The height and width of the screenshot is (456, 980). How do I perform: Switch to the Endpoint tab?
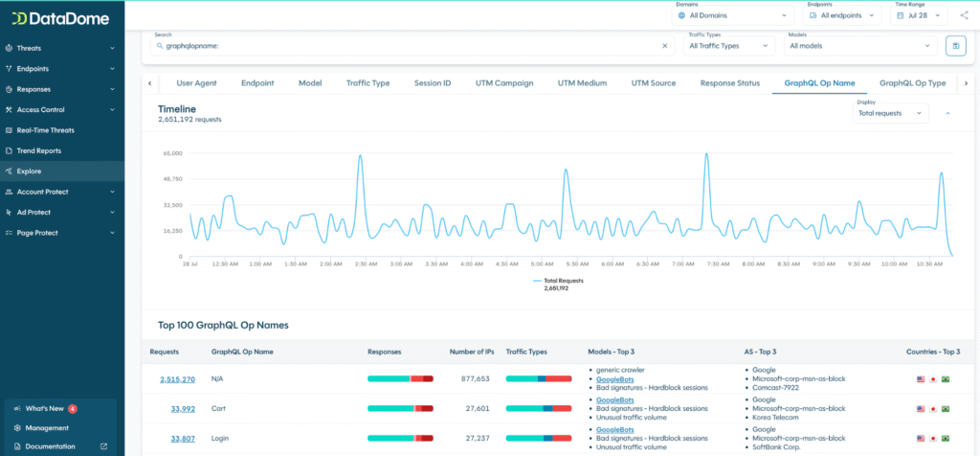point(257,83)
